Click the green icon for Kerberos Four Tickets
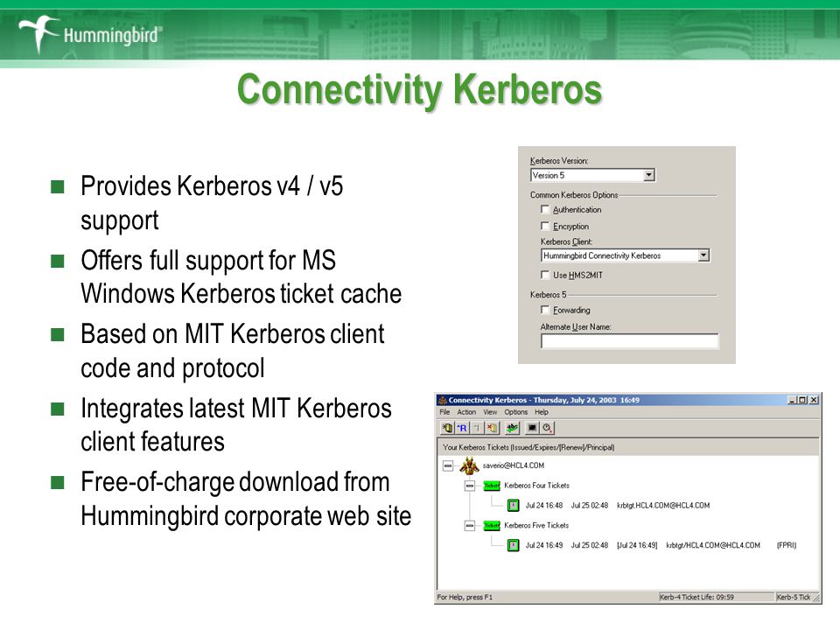840x630 pixels. point(491,486)
